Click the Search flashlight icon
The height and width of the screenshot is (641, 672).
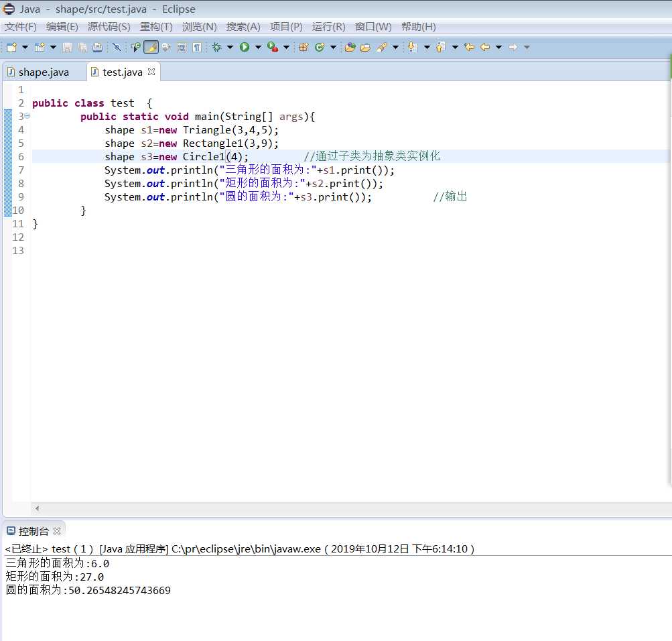(x=382, y=47)
